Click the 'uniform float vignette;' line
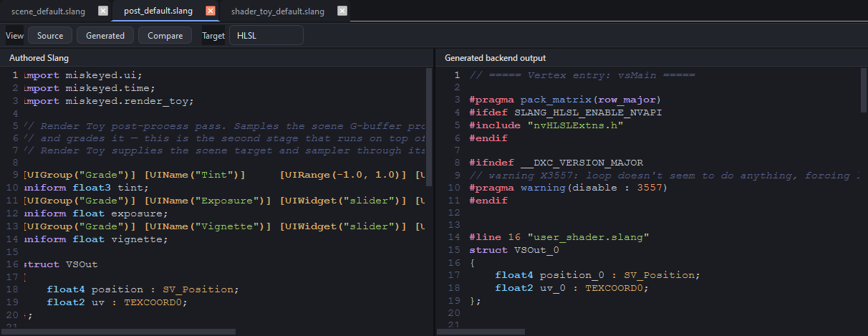 click(x=96, y=239)
